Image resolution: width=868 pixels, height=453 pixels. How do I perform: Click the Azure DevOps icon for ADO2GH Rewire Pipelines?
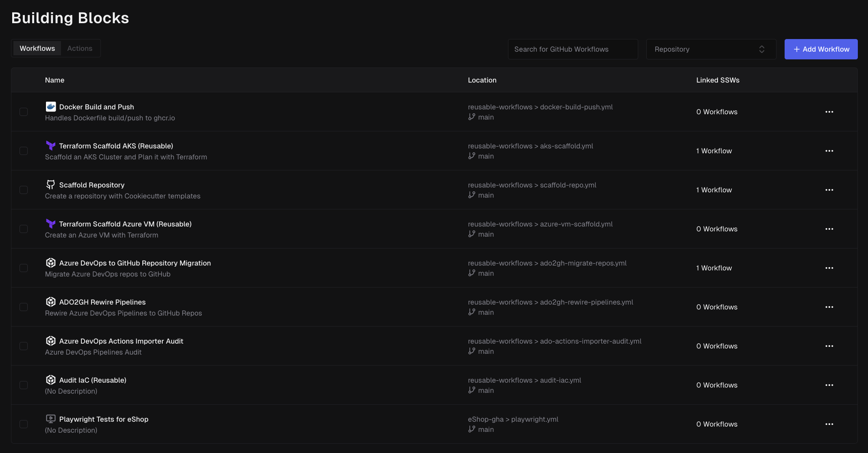pyautogui.click(x=50, y=302)
